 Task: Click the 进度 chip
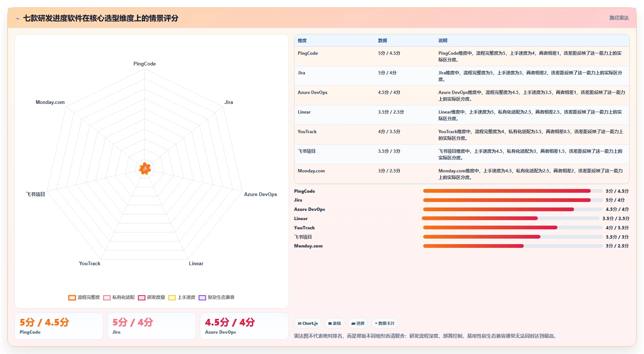pyautogui.click(x=358, y=323)
